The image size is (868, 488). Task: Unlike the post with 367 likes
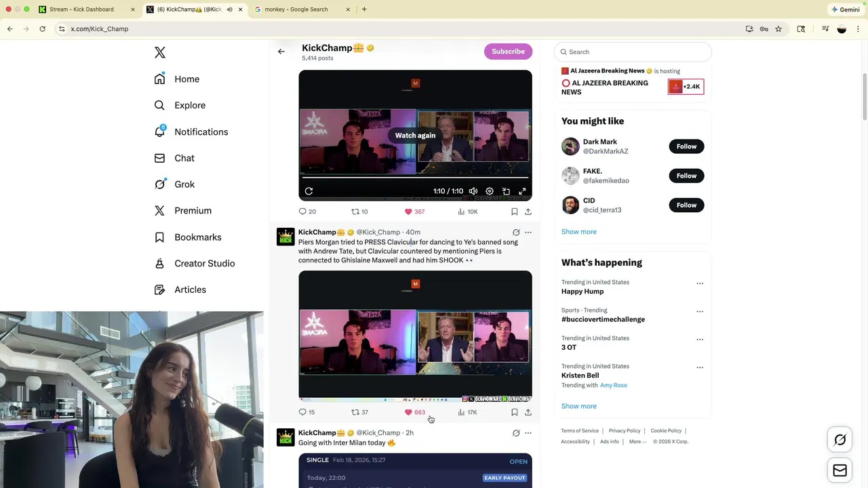click(414, 211)
